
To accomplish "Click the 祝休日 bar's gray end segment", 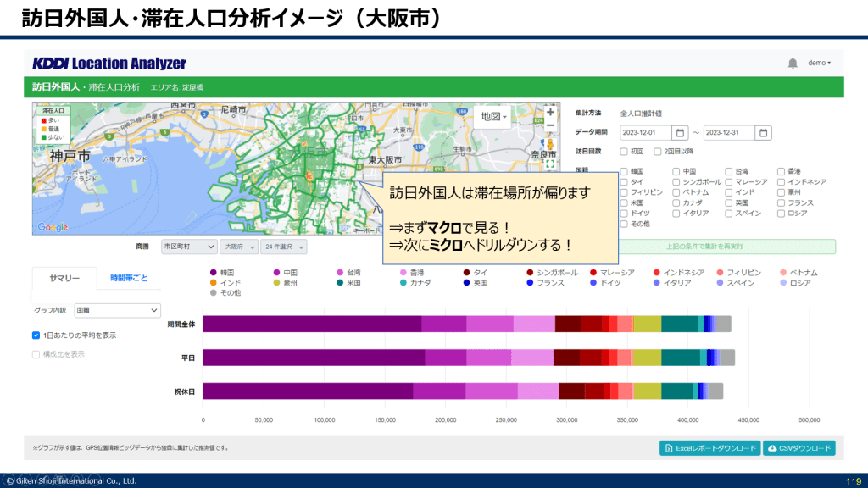I will click(x=715, y=391).
